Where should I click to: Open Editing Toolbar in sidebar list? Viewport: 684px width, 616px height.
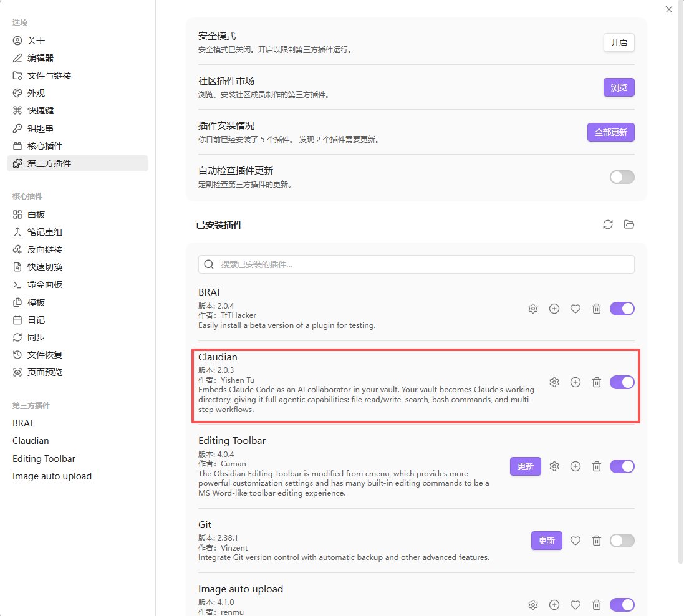point(78,458)
